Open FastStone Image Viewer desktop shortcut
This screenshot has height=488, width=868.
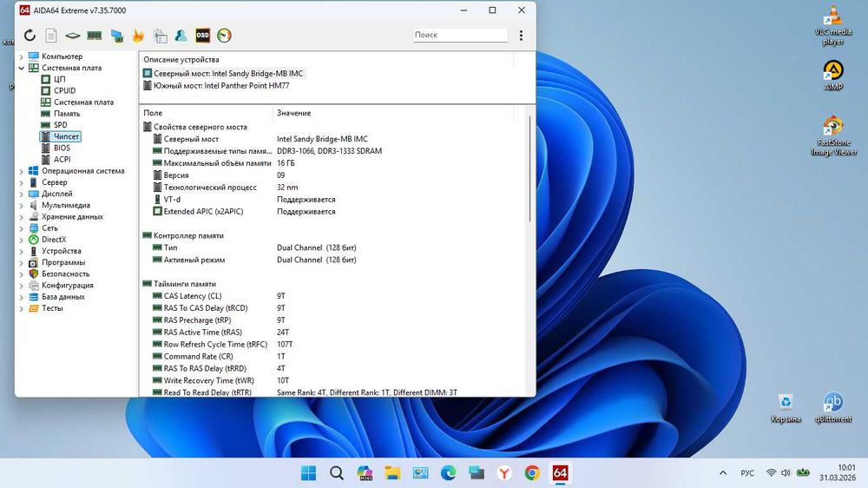coord(833,135)
